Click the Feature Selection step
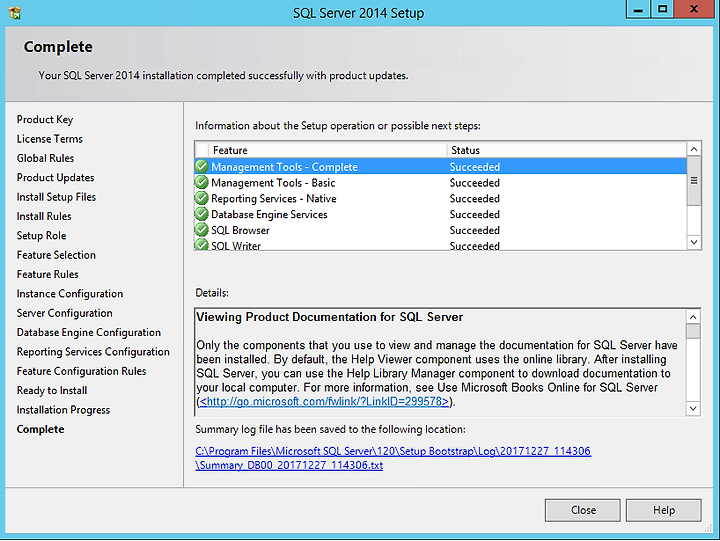 coord(56,255)
